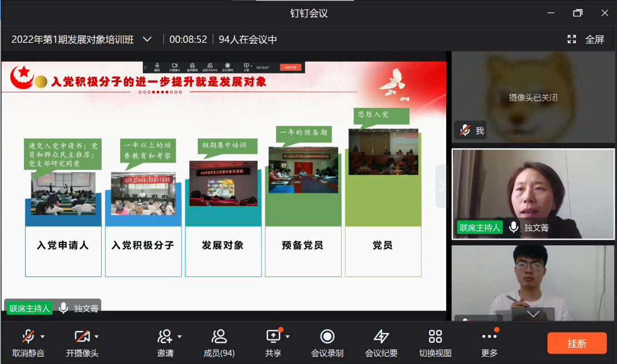Open the 邀请 dropdown arrow

click(x=179, y=337)
